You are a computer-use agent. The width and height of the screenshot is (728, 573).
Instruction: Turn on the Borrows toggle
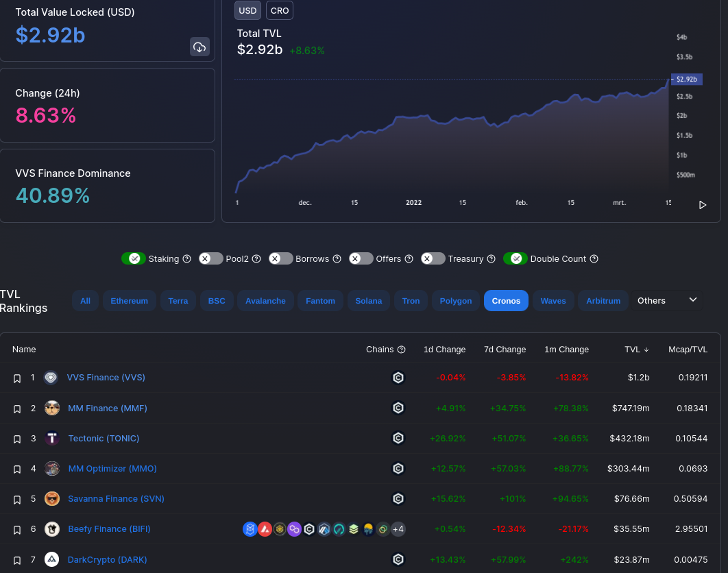[281, 258]
